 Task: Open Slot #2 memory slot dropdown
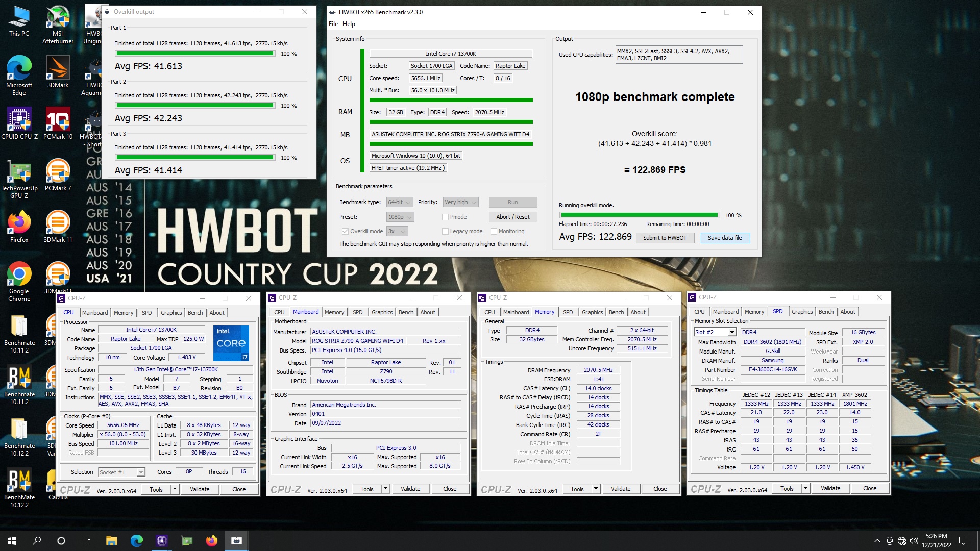[x=715, y=332]
